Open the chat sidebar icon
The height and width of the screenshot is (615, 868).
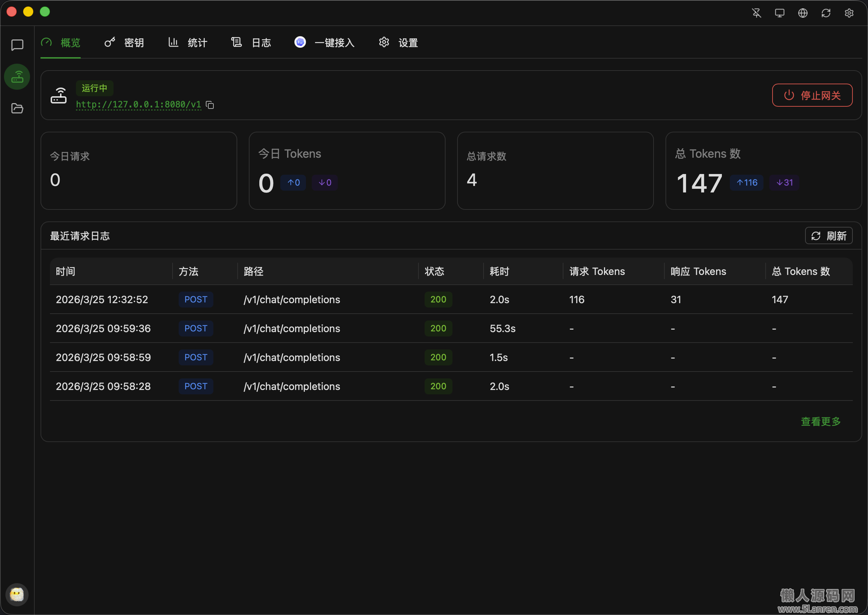point(17,45)
